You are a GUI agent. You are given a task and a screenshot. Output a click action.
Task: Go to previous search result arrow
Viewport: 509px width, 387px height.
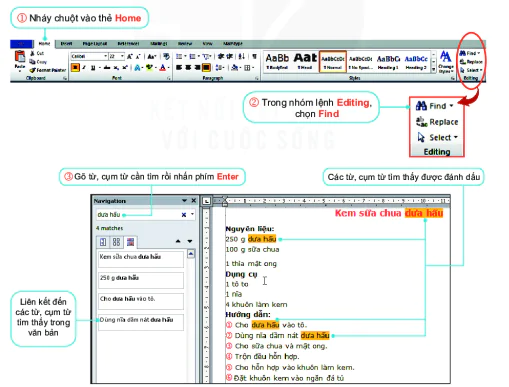tap(178, 241)
